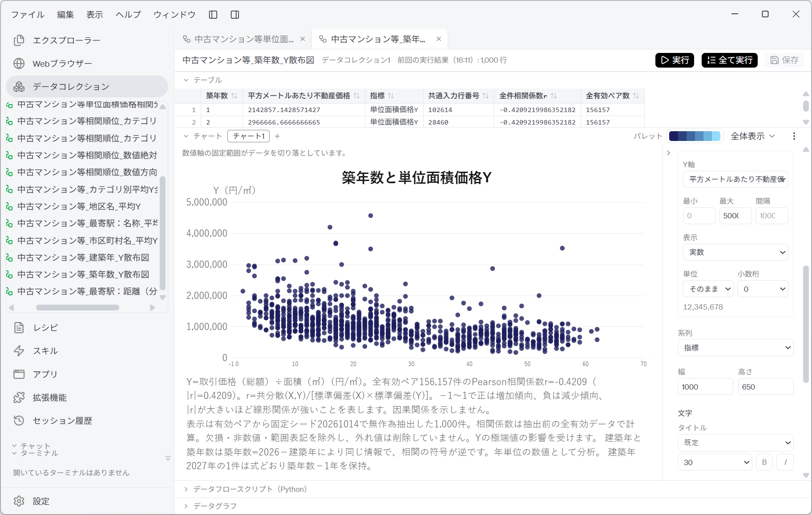Open the chart three-dot more menu
Screen dimensions: 812x515
(794, 136)
